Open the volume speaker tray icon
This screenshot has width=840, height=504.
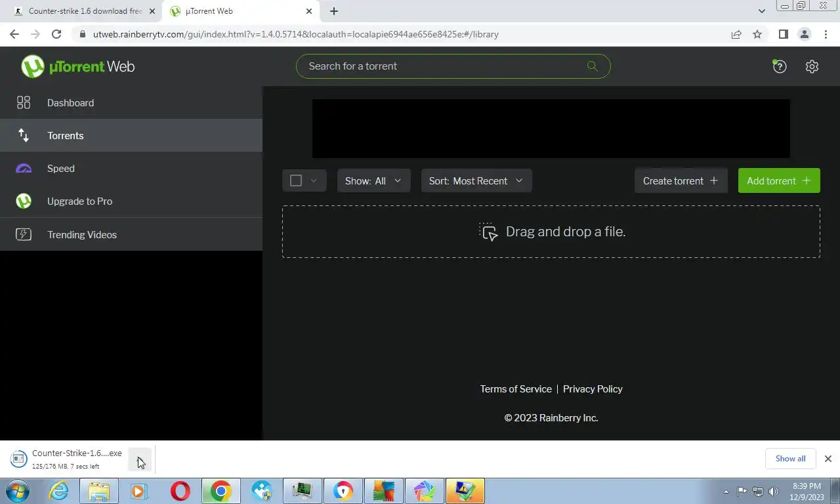774,491
